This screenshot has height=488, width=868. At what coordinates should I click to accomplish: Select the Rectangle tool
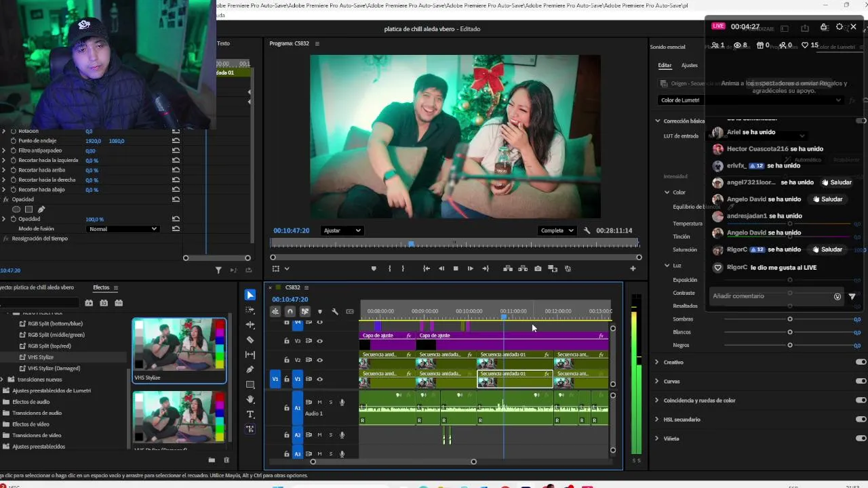point(250,384)
